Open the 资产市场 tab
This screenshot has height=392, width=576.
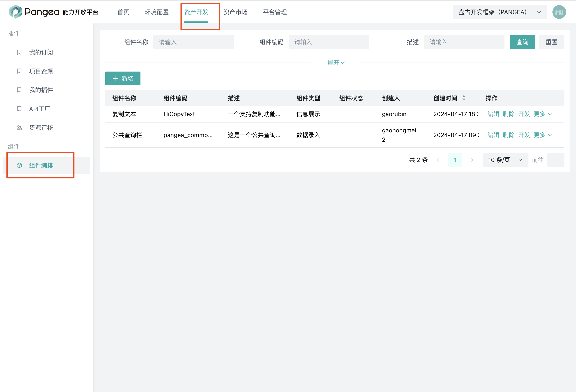[x=236, y=12]
